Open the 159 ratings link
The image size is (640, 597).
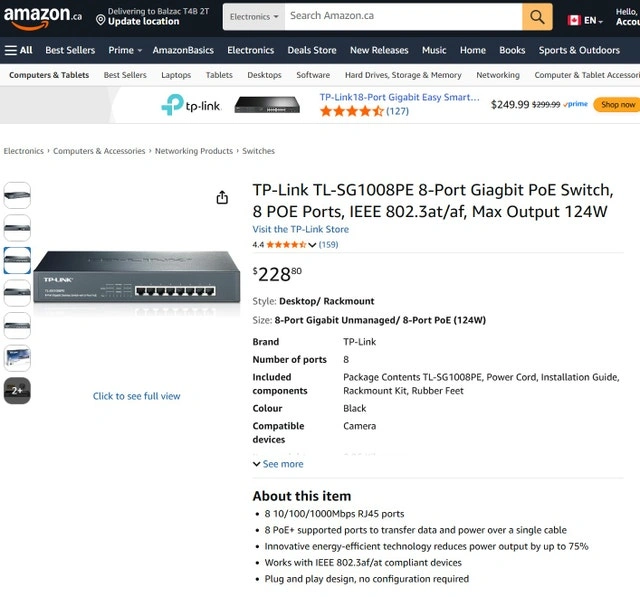[x=329, y=244]
